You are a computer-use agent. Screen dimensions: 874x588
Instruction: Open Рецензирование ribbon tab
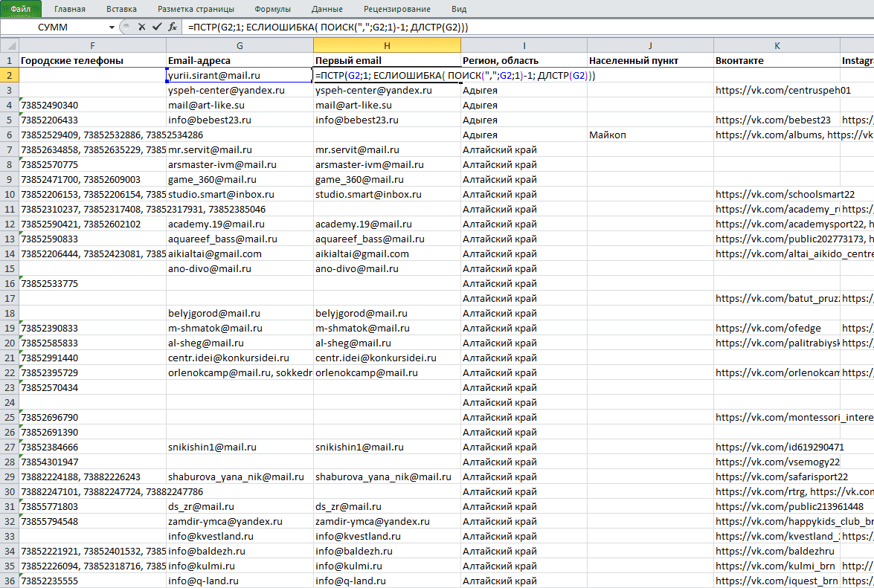[397, 9]
